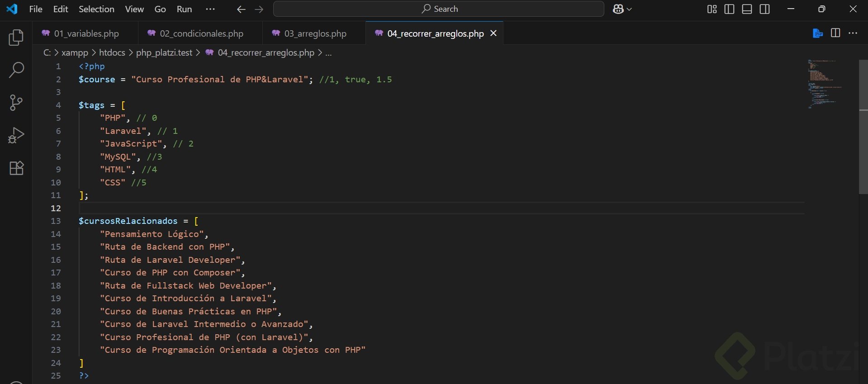Viewport: 868px width, 384px height.
Task: Click the Search command center field
Action: (438, 9)
